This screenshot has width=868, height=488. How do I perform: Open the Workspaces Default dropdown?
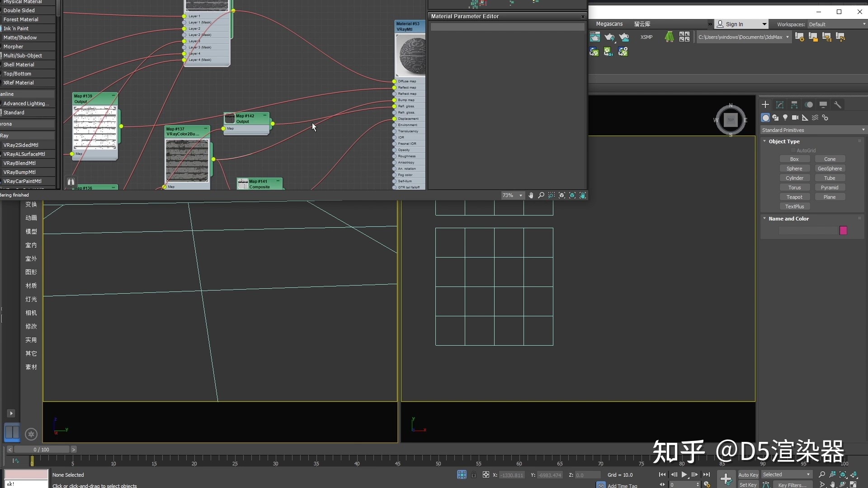click(836, 24)
